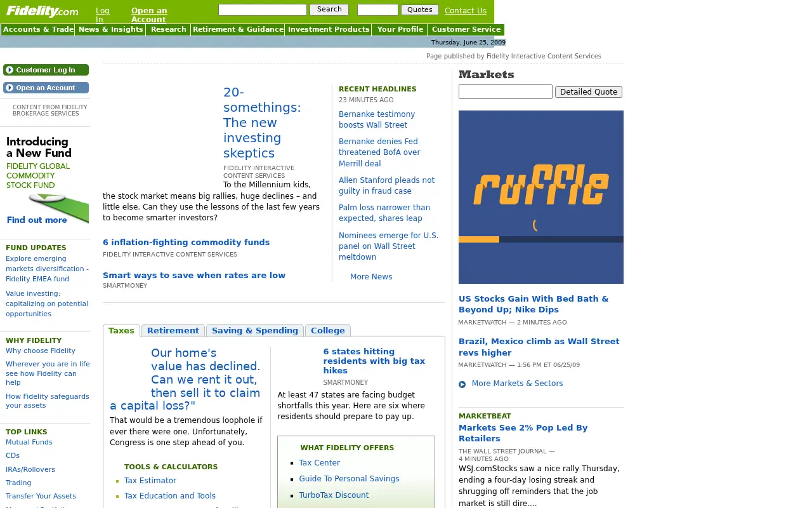Click the More News link
The height and width of the screenshot is (508, 812).
coord(371,277)
